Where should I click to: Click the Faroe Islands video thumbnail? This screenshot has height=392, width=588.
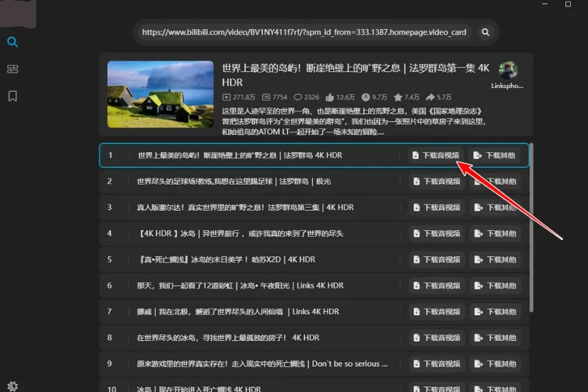click(x=160, y=94)
